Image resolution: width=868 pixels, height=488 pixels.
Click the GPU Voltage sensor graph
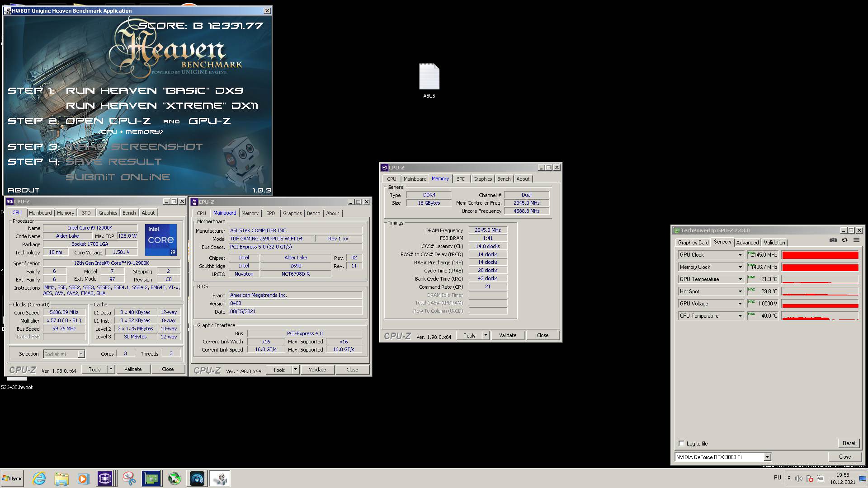(820, 304)
